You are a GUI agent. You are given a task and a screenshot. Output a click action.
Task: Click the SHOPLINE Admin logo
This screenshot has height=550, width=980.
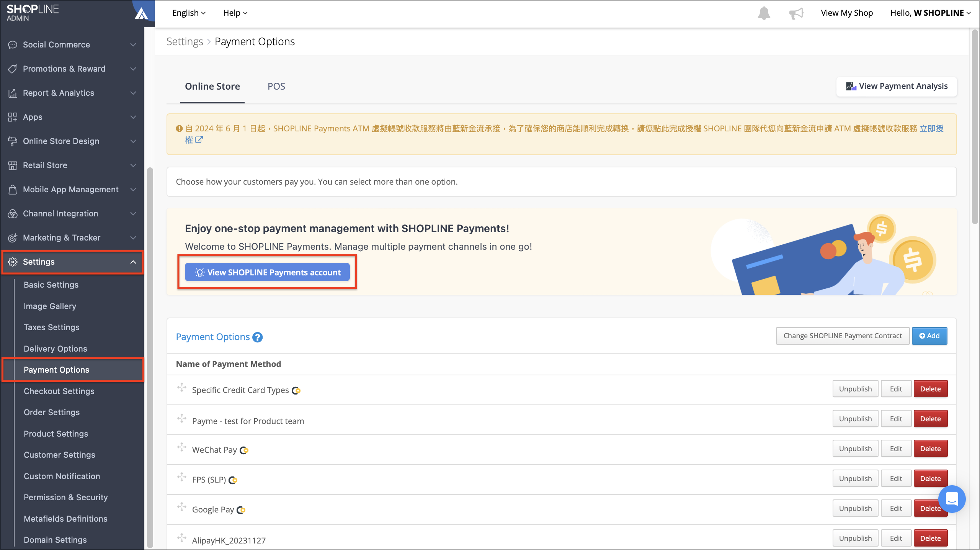pos(33,13)
